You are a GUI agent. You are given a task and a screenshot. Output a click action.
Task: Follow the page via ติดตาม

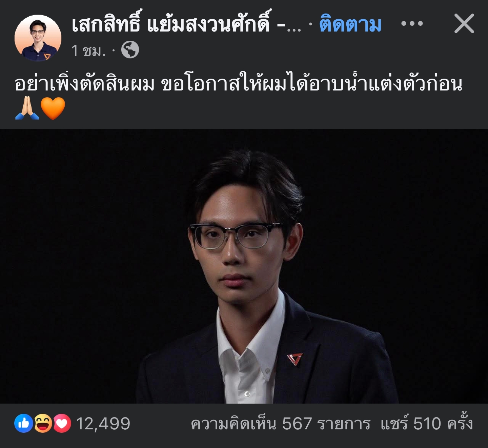click(350, 24)
